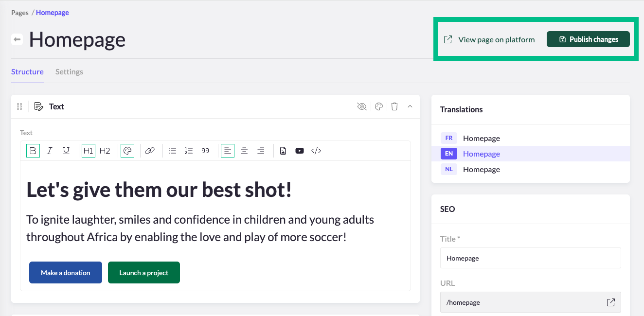Select the NL Homepage translation

481,169
